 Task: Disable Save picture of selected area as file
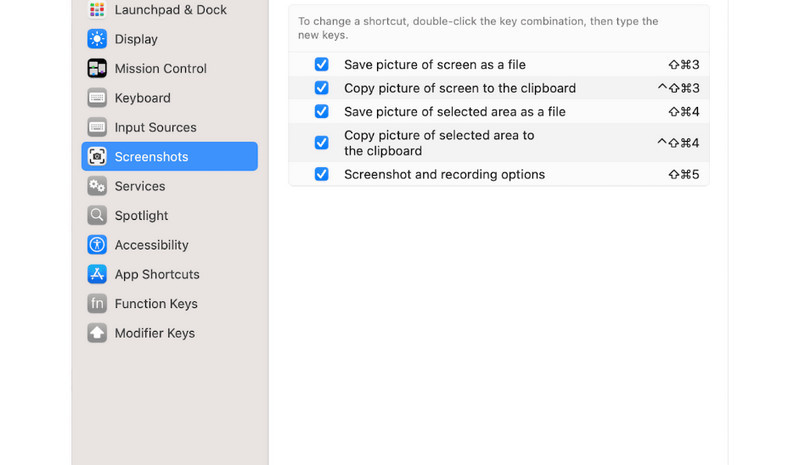coord(321,111)
